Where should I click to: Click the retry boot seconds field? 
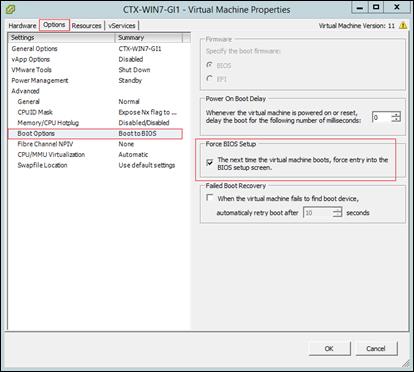pos(318,212)
